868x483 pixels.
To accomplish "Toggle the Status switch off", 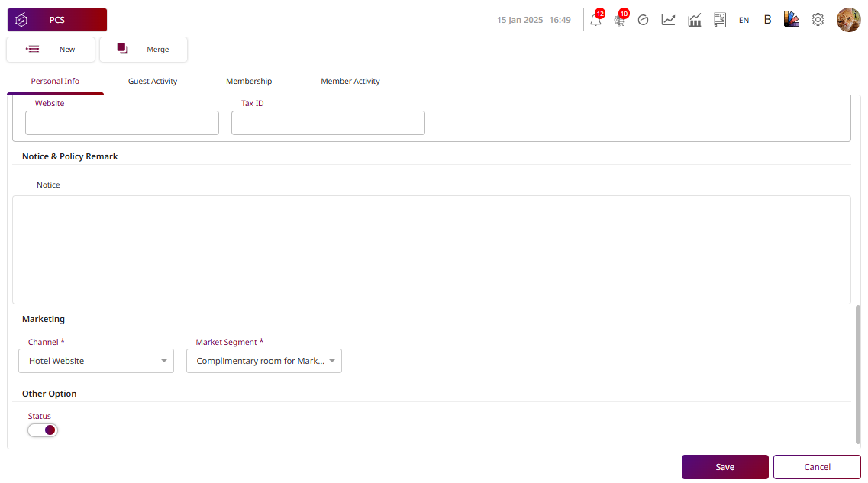I will 43,430.
